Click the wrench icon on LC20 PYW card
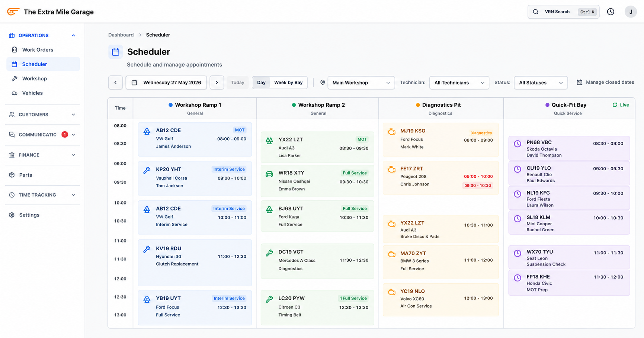The width and height of the screenshot is (644, 338). coord(269,299)
